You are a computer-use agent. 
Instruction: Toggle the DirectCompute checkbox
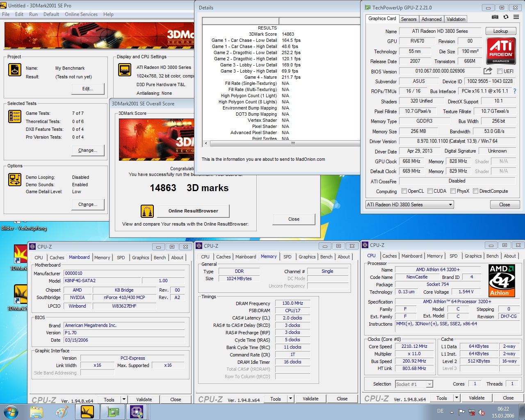pos(475,191)
